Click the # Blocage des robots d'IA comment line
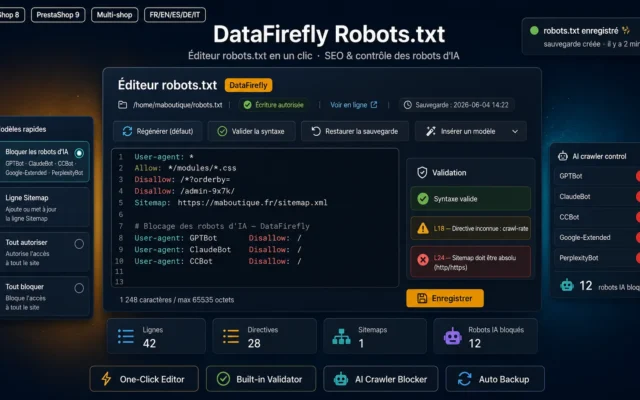Screen dimensions: 640x400 (222, 226)
